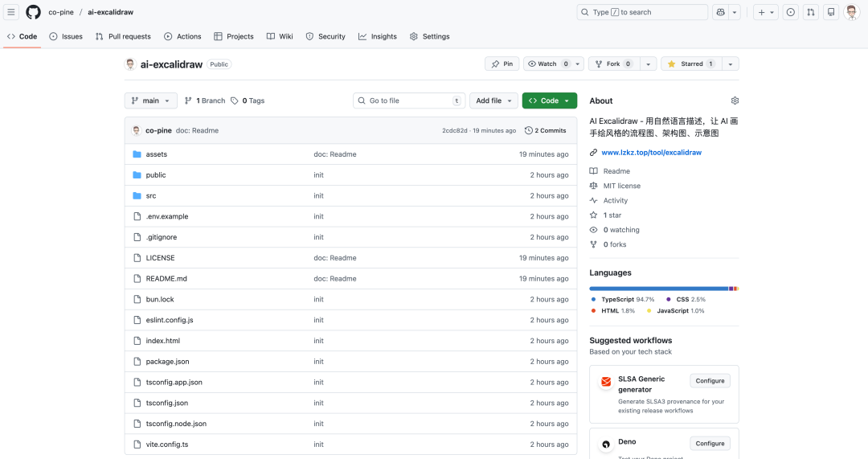Expand the Fork options dropdown arrow
868x459 pixels.
(x=649, y=64)
